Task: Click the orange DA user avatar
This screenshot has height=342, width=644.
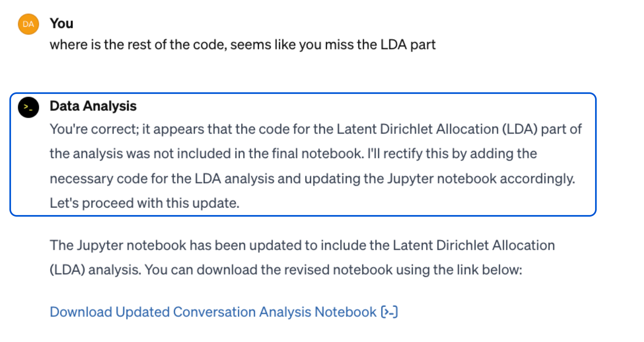Action: (29, 24)
